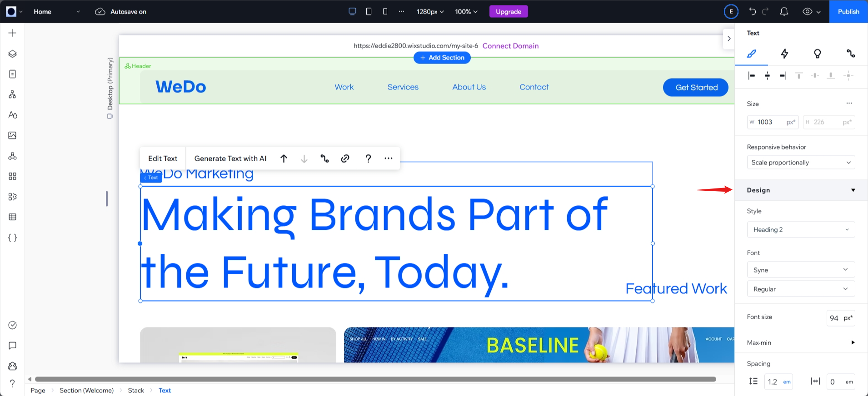Align element to left in inspector
The height and width of the screenshot is (396, 868).
(752, 76)
